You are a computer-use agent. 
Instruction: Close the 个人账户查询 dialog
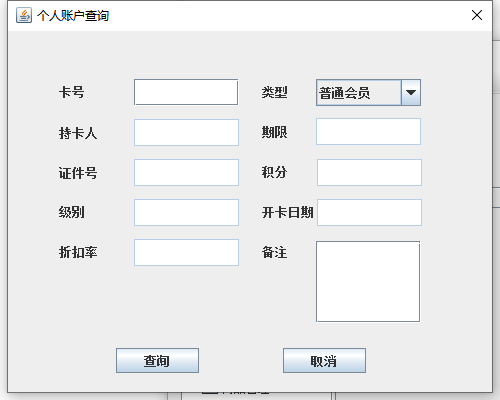point(477,15)
